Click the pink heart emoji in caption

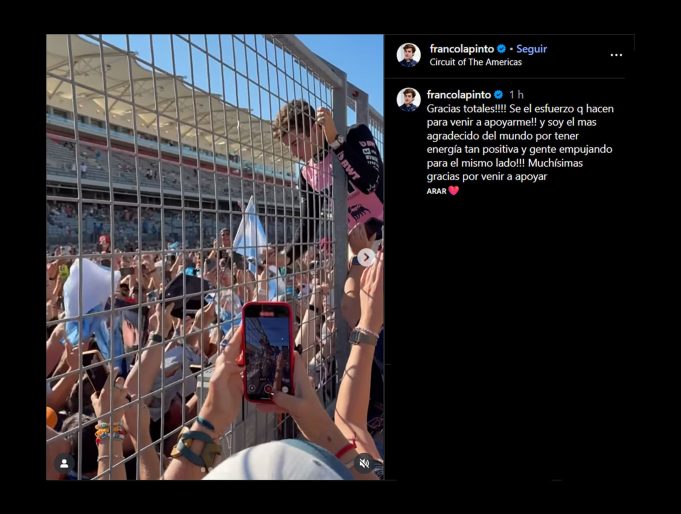[454, 190]
